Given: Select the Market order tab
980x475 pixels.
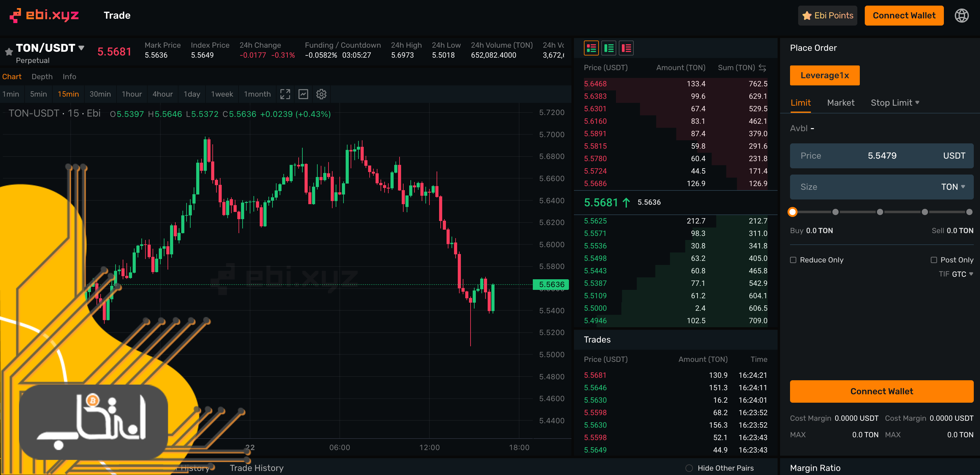Looking at the screenshot, I should pos(841,103).
